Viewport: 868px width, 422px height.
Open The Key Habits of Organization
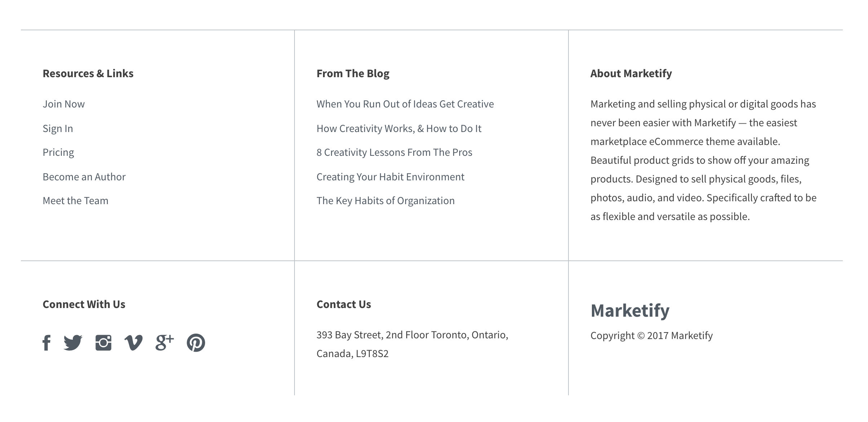386,201
